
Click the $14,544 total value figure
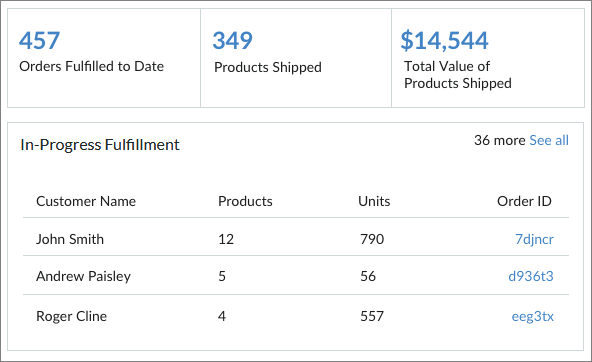(x=444, y=40)
